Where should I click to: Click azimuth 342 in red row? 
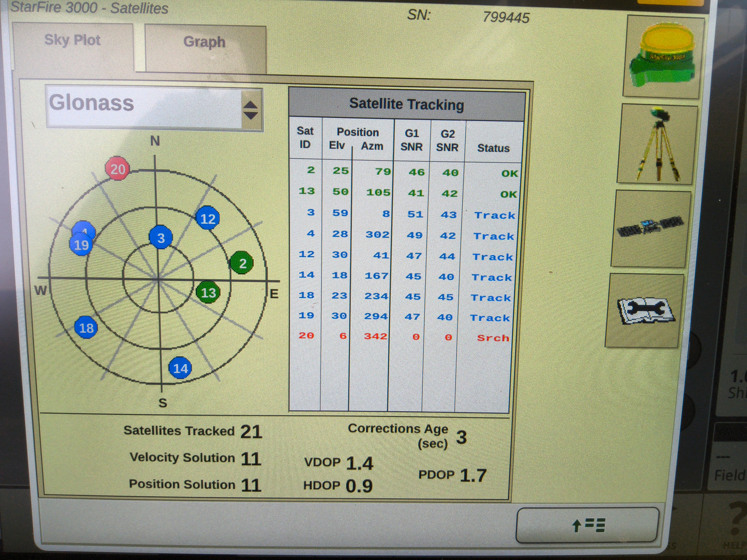(375, 336)
